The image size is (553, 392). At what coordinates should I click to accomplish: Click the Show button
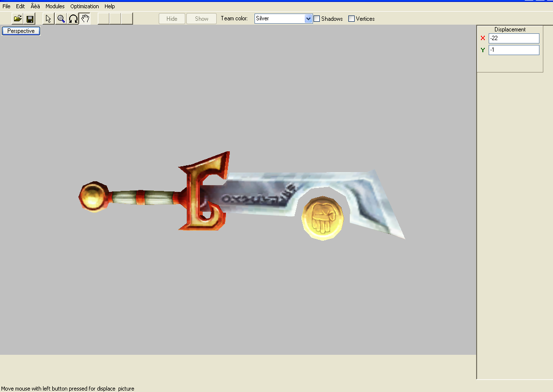[201, 19]
